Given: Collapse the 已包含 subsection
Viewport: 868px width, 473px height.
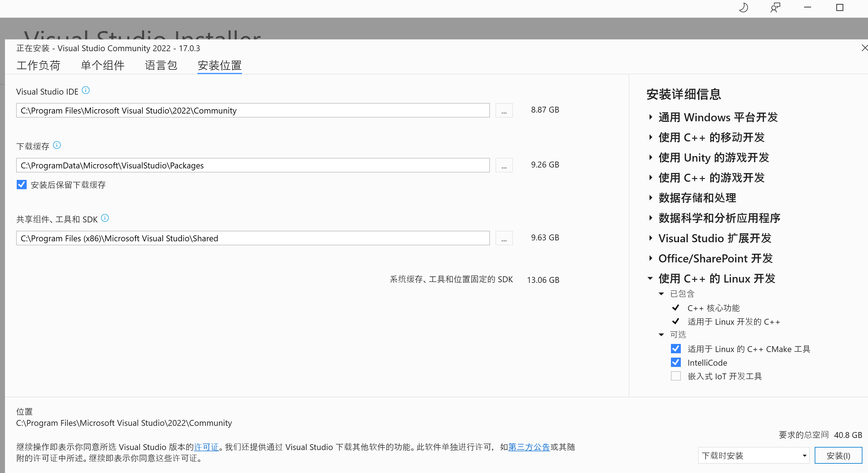Looking at the screenshot, I should click(661, 294).
